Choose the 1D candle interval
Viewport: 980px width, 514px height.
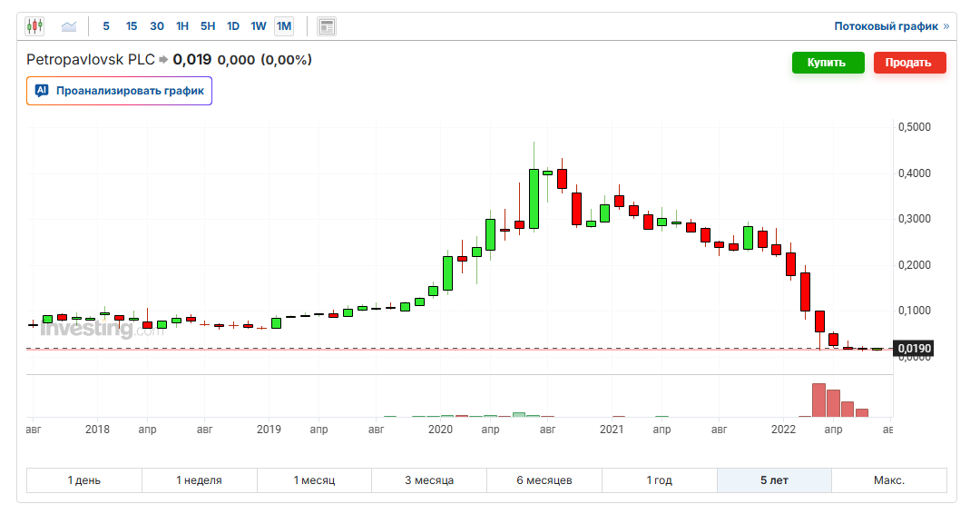pos(233,26)
